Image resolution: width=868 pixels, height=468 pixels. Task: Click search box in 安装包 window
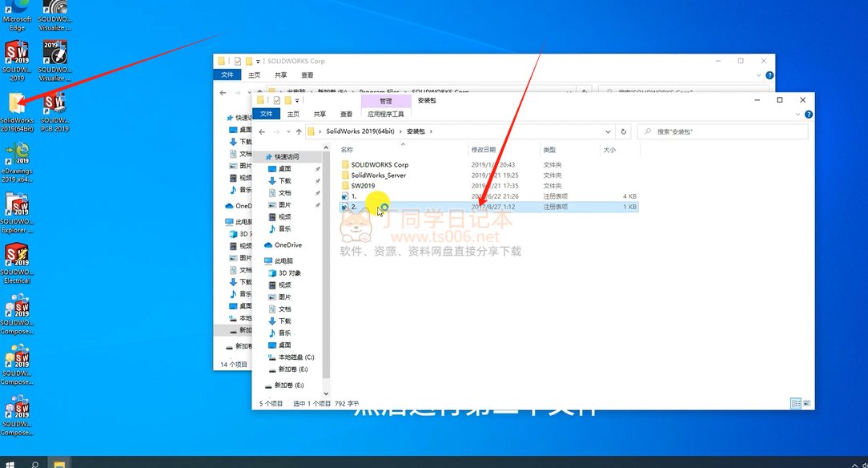tap(723, 131)
